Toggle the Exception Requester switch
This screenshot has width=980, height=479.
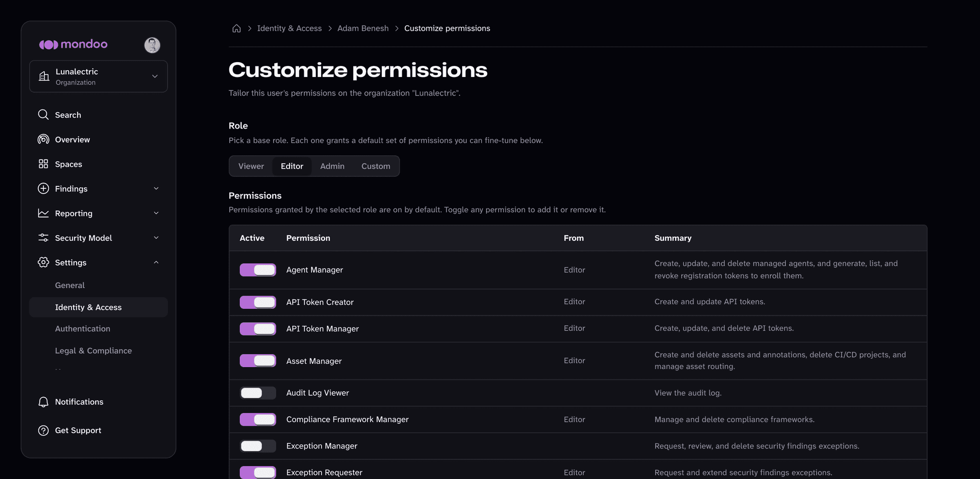point(258,472)
